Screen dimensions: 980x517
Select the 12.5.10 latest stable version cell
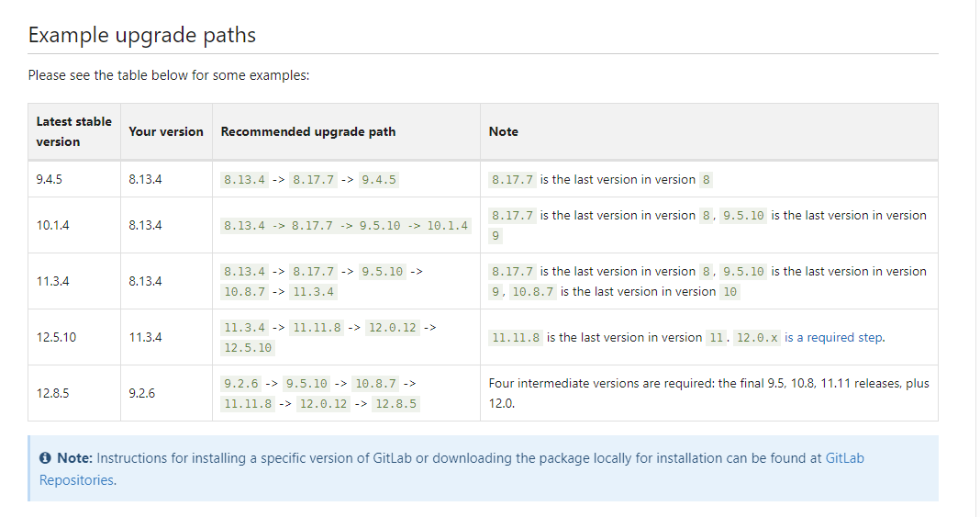(x=56, y=337)
